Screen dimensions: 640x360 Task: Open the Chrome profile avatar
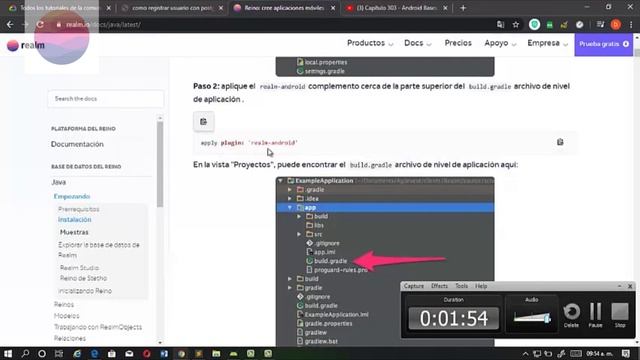click(x=616, y=24)
